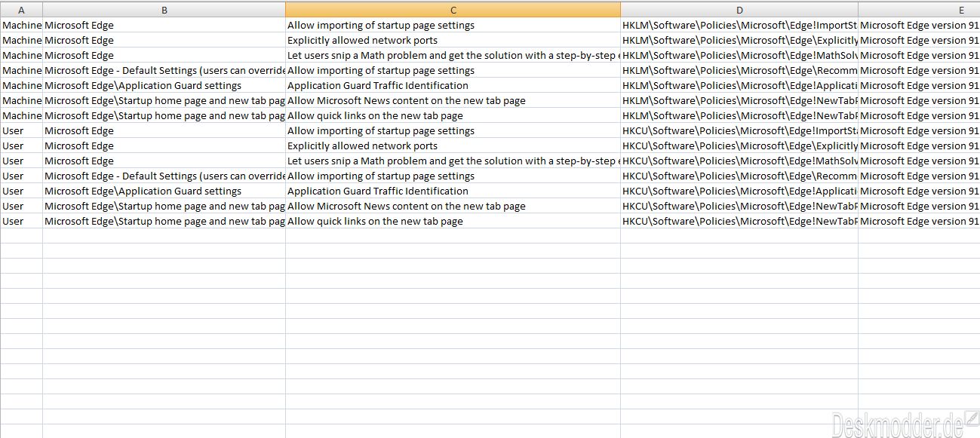Click 'Microsoft Edge\Application Guard settings' in the Machine row

coord(164,85)
